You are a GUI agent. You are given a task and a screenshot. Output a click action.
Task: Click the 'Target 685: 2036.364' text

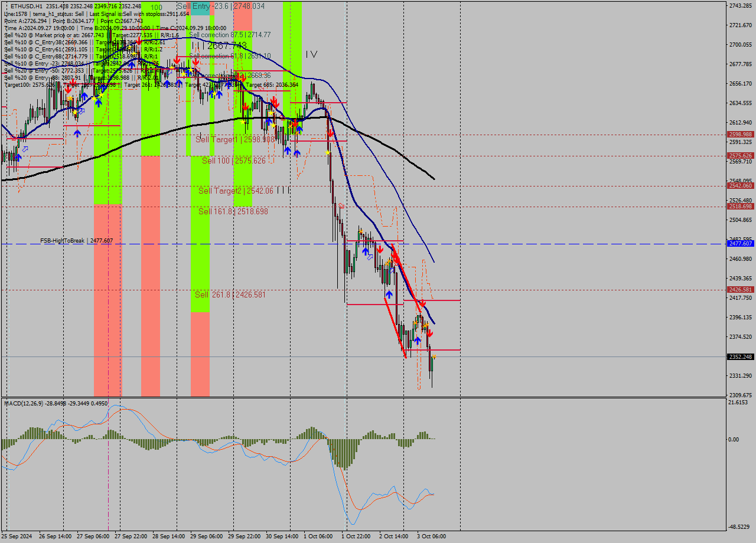[272, 85]
